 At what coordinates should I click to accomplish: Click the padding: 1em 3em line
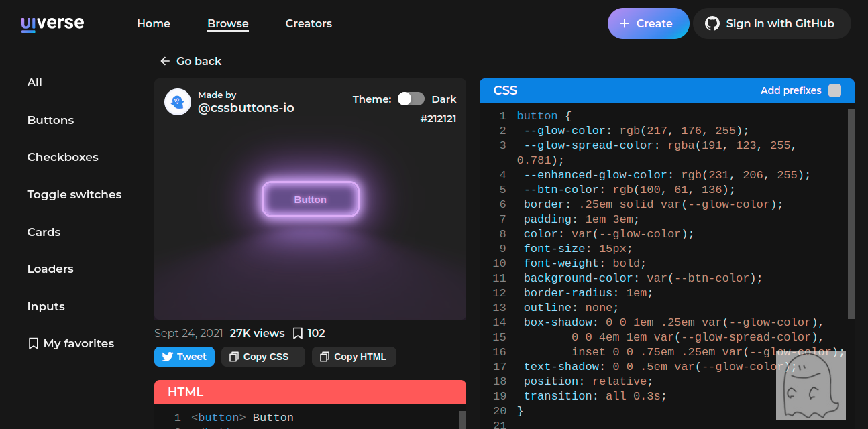coord(582,219)
